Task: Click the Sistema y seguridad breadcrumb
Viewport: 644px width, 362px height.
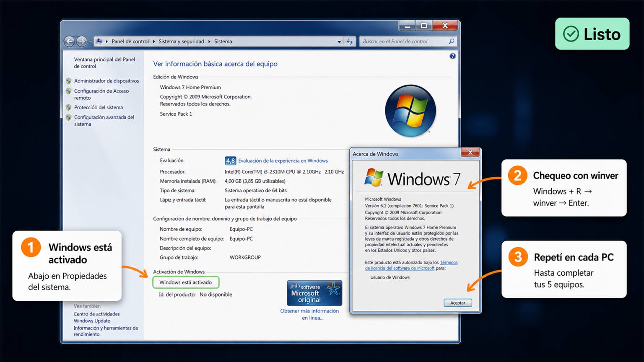Action: (x=181, y=41)
